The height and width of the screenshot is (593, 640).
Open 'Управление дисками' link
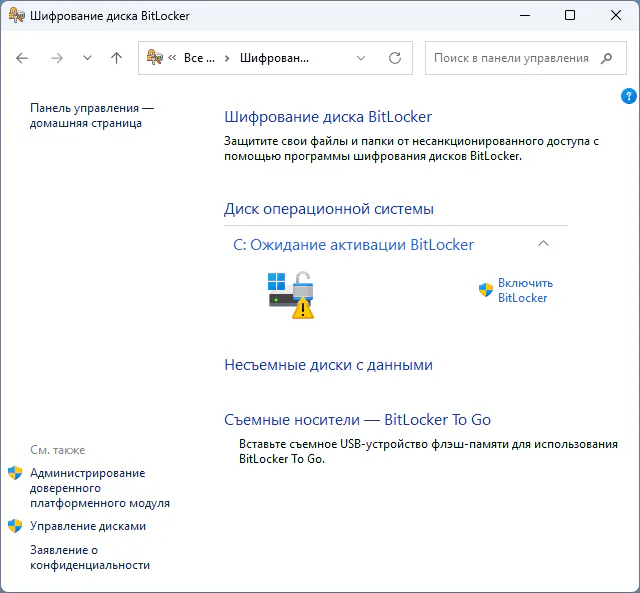(x=88, y=526)
